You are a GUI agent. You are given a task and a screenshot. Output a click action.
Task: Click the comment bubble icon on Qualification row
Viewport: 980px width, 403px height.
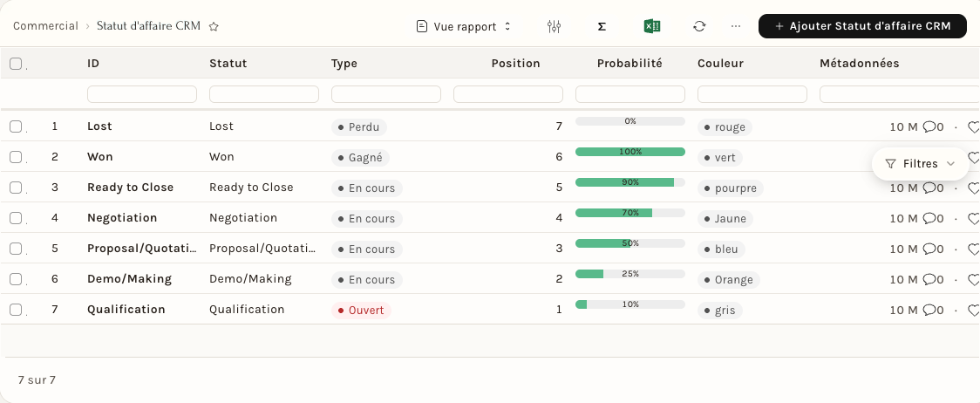(x=930, y=310)
